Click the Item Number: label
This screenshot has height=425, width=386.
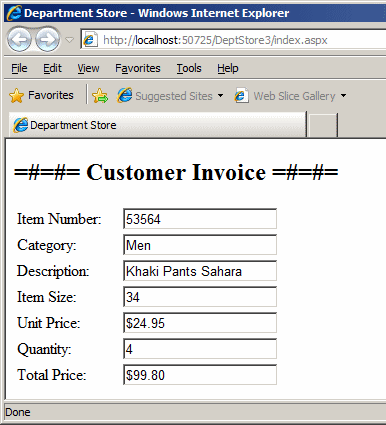(x=59, y=219)
